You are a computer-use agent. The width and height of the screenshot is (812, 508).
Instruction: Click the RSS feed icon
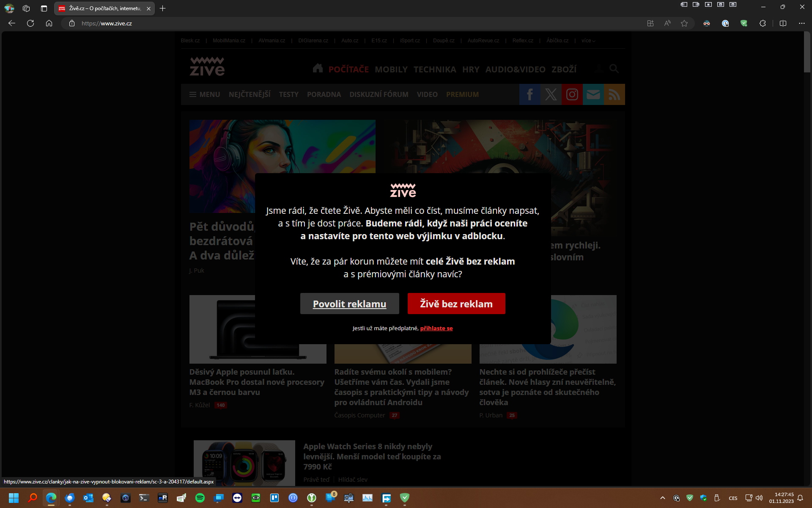pos(614,94)
